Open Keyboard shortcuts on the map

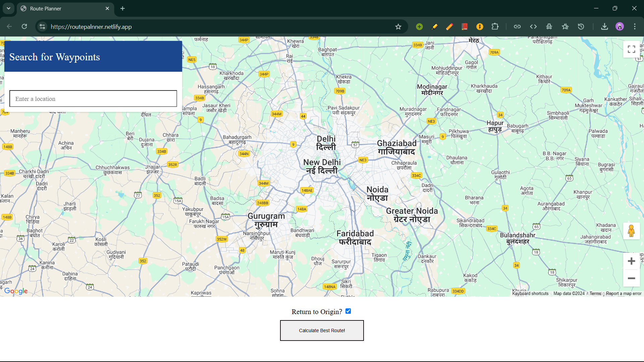click(x=530, y=293)
